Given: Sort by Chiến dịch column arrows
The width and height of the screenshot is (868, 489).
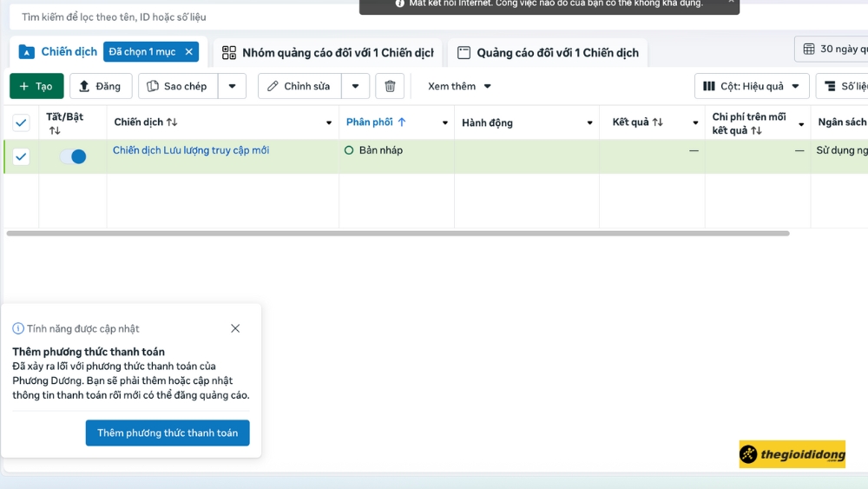Looking at the screenshot, I should pos(172,122).
